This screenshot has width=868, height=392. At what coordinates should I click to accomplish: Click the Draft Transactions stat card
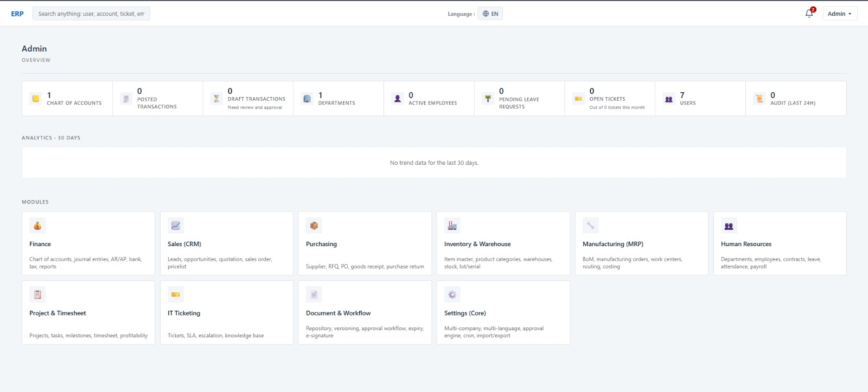pyautogui.click(x=248, y=99)
